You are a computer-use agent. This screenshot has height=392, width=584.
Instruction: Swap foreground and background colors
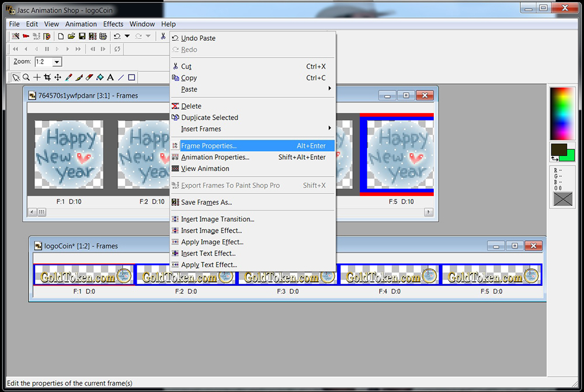point(554,158)
